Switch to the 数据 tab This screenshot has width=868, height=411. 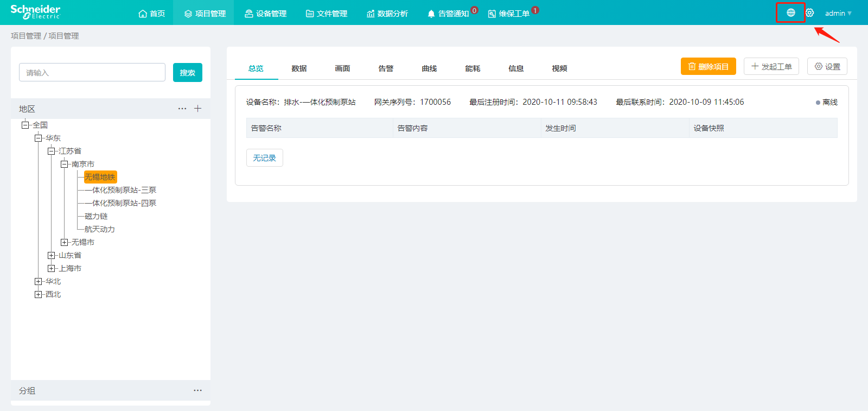[299, 68]
